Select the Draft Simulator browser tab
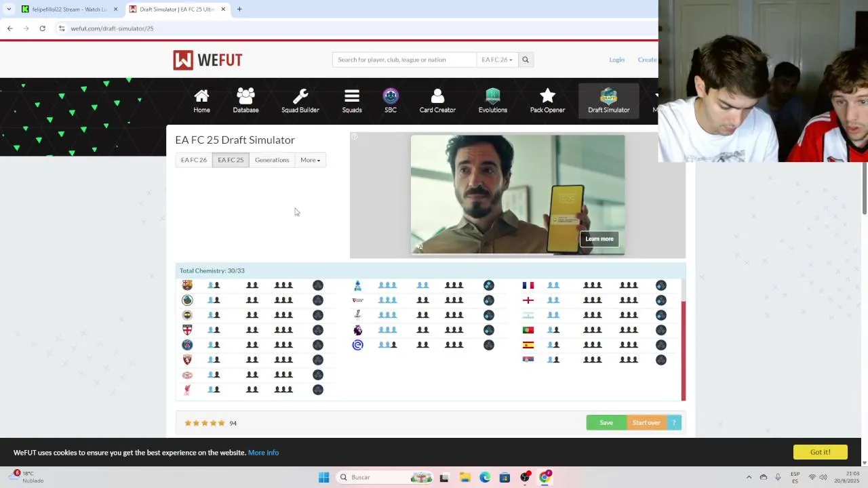The image size is (868, 488). pyautogui.click(x=178, y=9)
